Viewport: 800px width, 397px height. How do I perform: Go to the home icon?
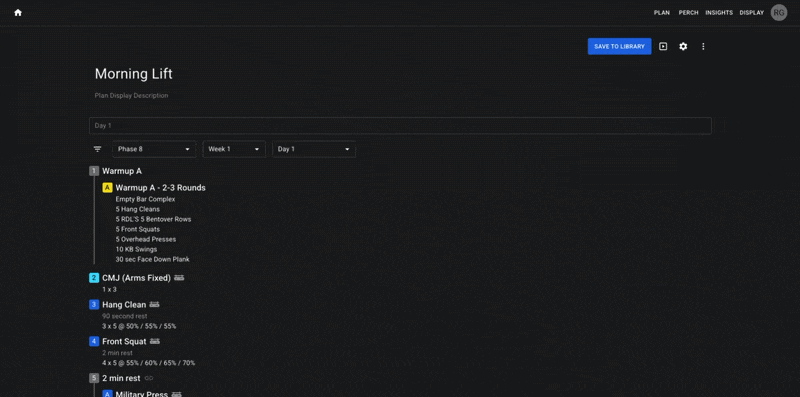pyautogui.click(x=18, y=13)
